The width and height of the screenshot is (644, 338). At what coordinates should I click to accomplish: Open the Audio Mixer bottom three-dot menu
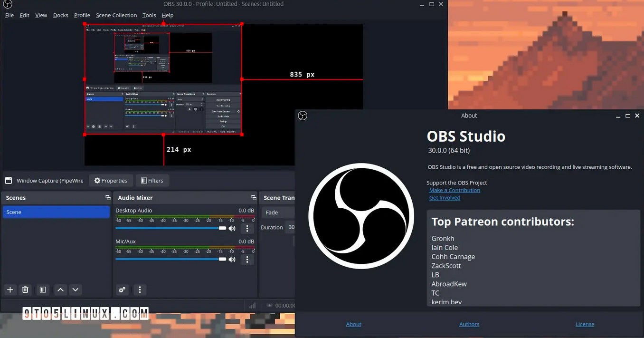(140, 290)
